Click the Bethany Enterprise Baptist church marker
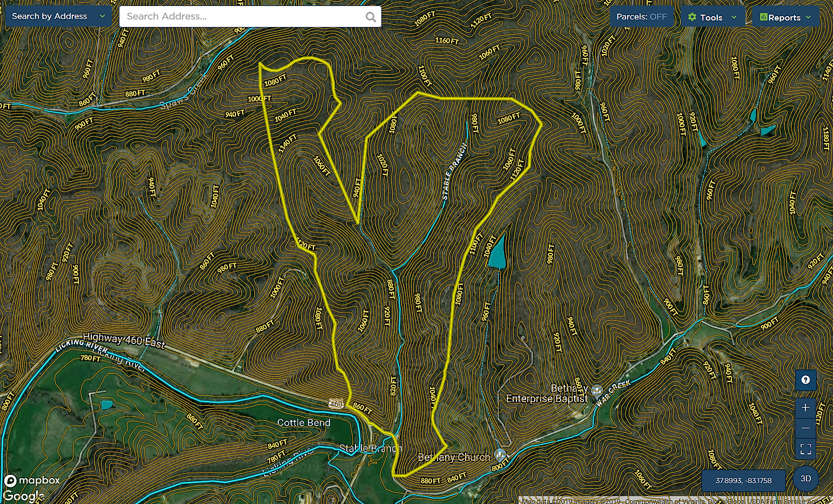The height and width of the screenshot is (504, 833). (597, 390)
